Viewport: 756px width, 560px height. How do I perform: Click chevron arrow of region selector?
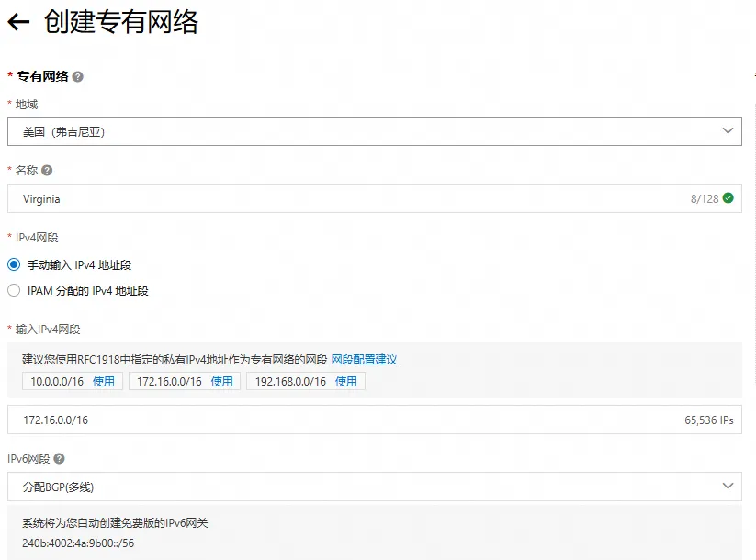click(728, 130)
